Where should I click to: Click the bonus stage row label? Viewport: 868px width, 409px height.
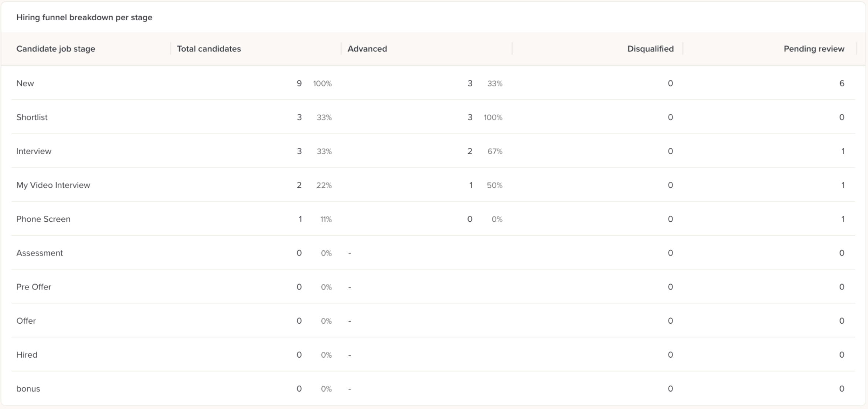tap(28, 389)
